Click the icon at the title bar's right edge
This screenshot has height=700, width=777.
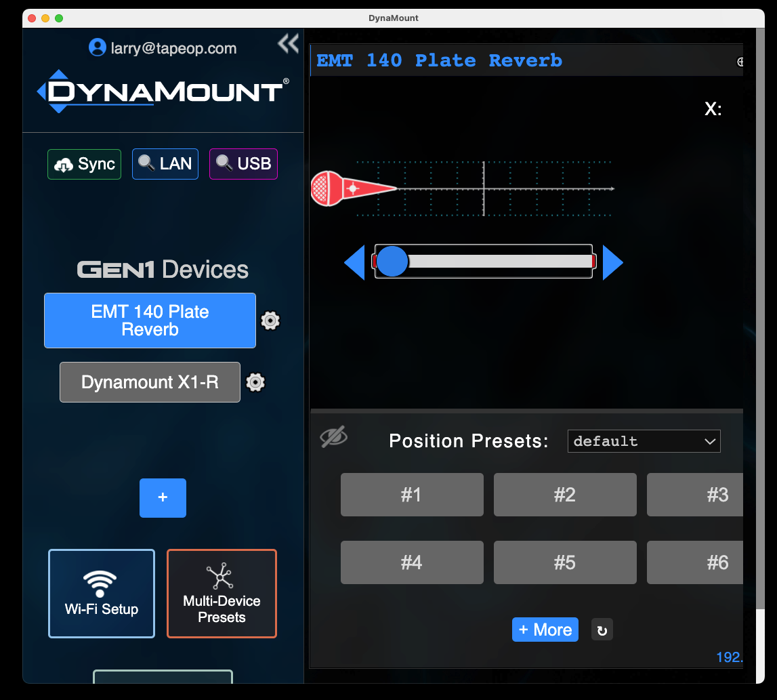click(740, 62)
